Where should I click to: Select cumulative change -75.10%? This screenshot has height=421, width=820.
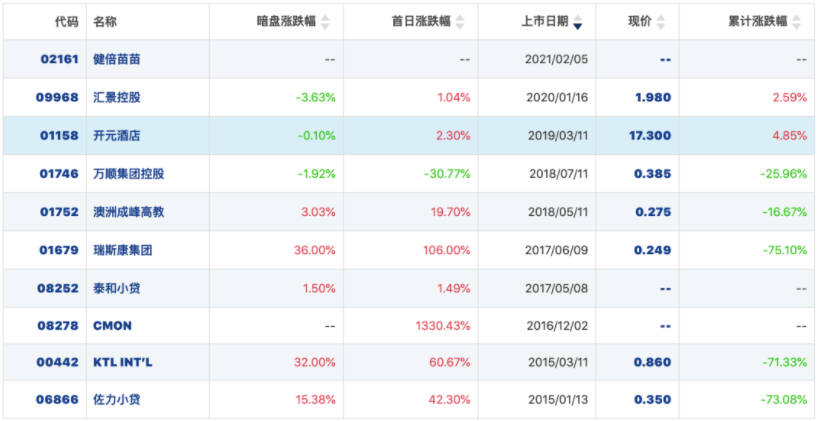[x=785, y=250]
